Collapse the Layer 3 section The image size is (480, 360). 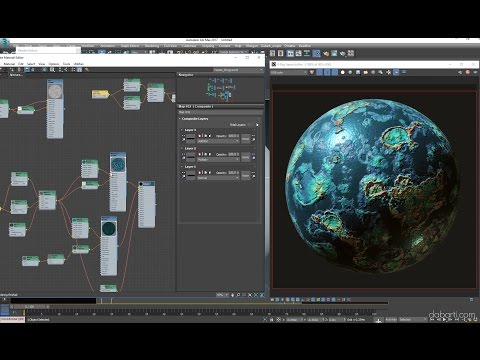(189, 130)
